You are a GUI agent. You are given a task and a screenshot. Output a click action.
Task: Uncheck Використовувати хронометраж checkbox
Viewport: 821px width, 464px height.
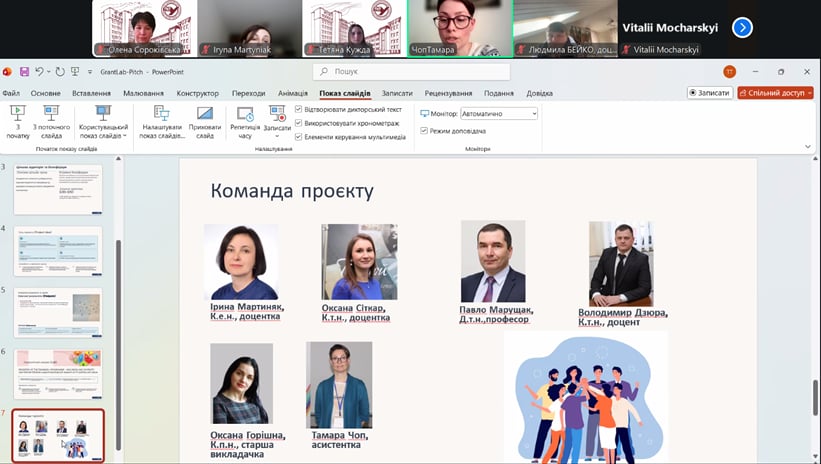click(x=299, y=122)
